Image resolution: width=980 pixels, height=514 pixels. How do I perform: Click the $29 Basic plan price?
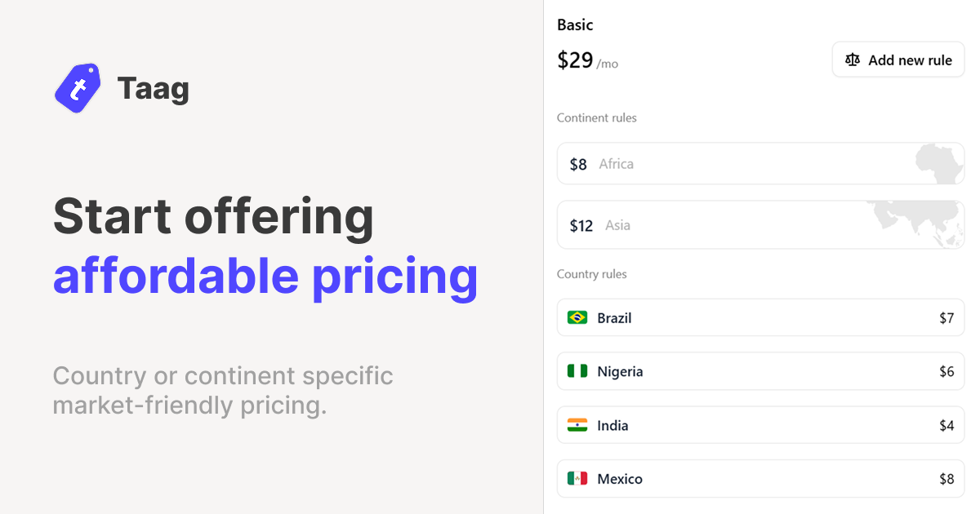(575, 60)
